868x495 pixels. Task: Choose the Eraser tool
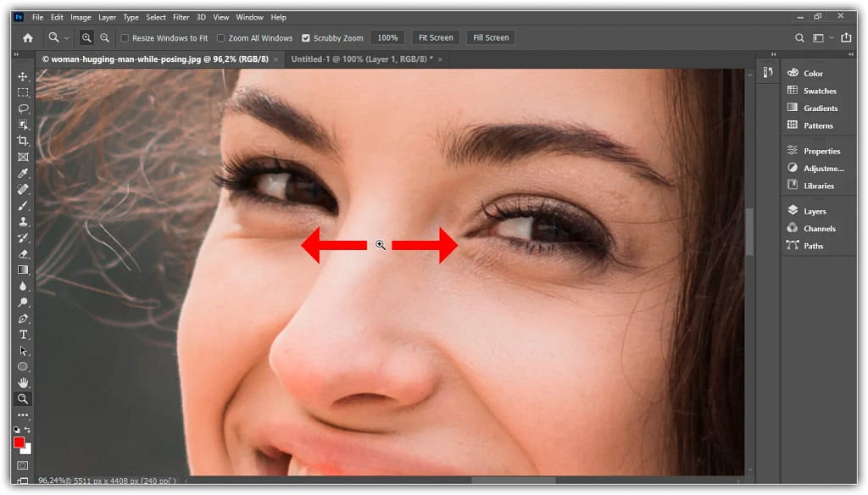[x=23, y=253]
